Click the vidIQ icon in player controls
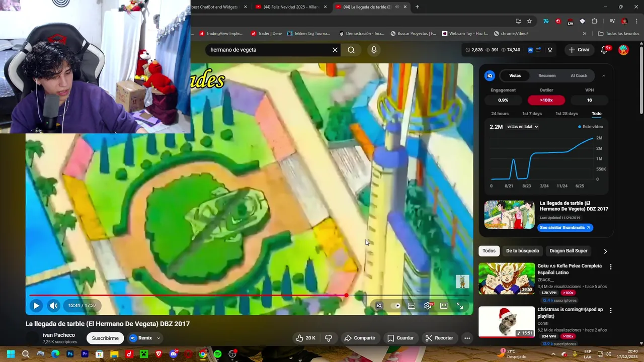Viewport: 644px width, 362px height. [x=379, y=306]
